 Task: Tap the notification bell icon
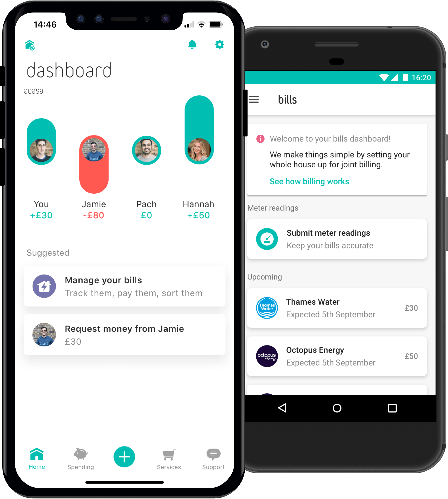192,45
